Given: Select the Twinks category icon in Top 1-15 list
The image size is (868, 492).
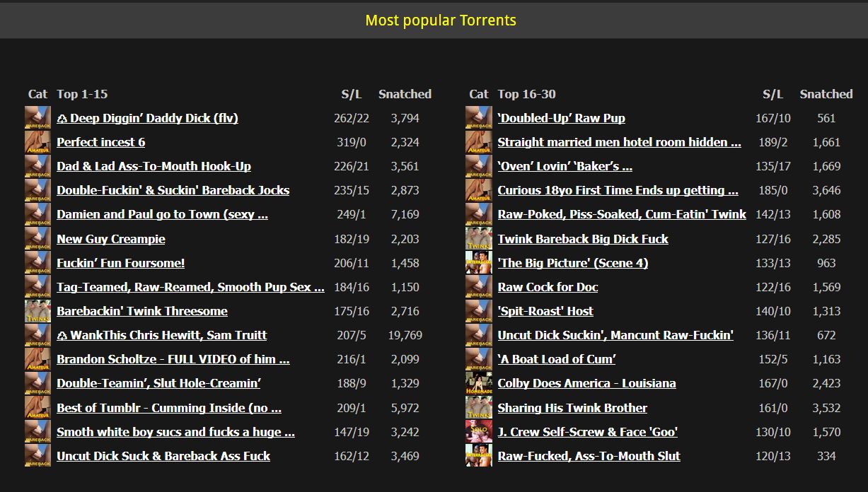Looking at the screenshot, I should [37, 311].
